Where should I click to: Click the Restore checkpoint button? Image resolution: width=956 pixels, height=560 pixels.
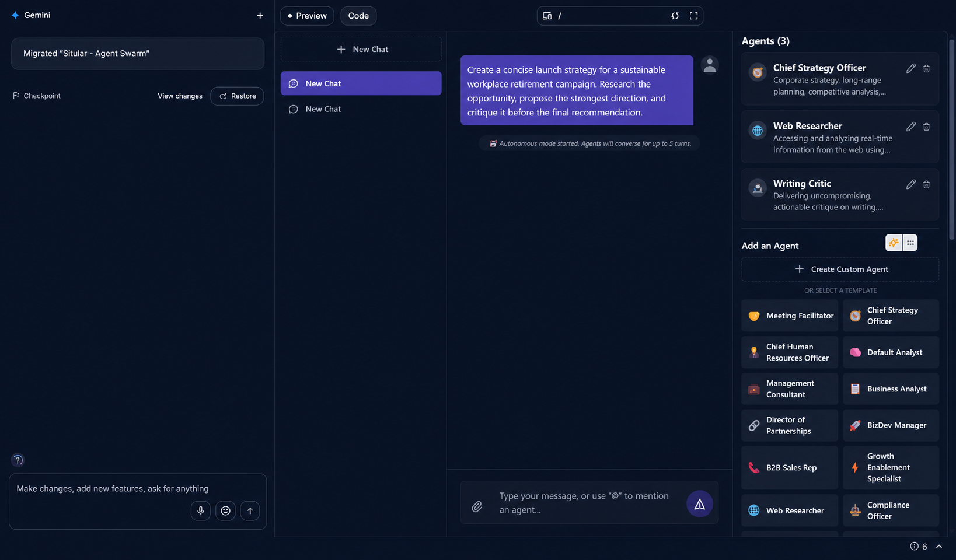tap(237, 96)
